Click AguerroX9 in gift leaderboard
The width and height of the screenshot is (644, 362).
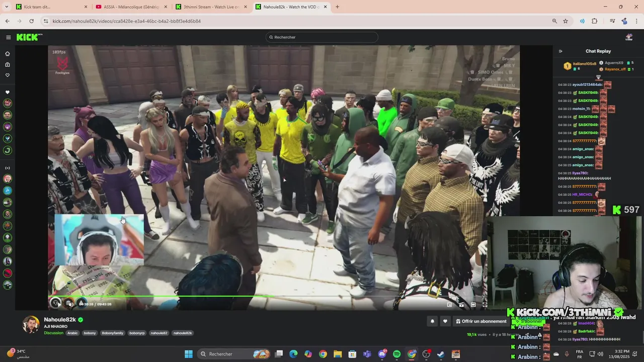613,63
